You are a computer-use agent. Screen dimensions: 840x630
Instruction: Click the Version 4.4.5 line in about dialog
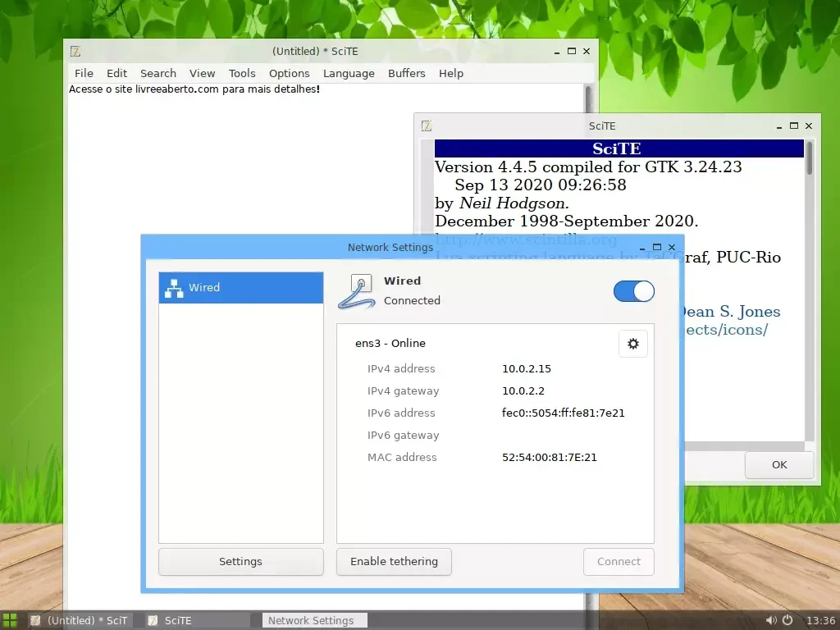click(588, 167)
